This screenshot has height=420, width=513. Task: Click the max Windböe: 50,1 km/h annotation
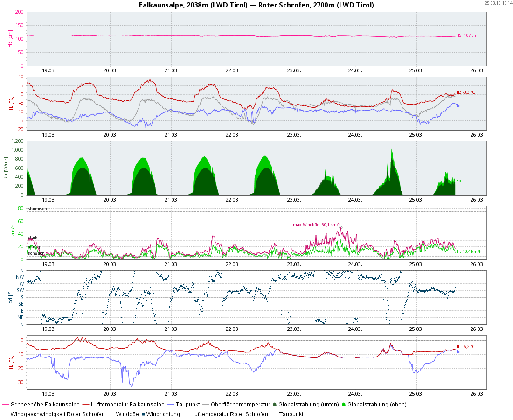coord(317,225)
